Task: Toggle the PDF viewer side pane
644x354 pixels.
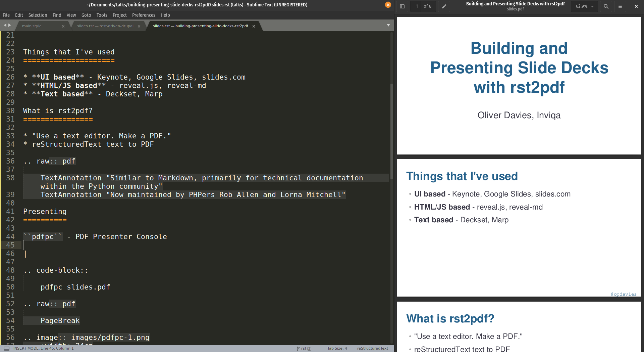Action: (x=402, y=6)
